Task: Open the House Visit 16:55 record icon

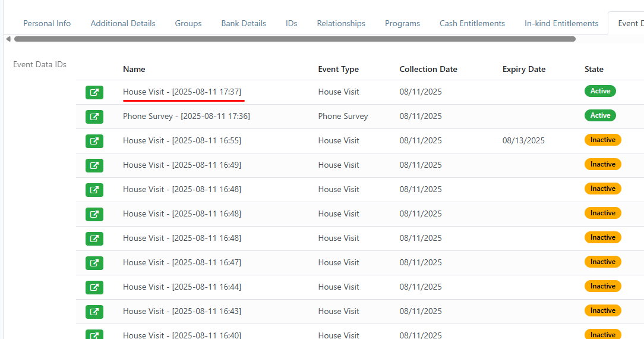Action: coord(94,141)
